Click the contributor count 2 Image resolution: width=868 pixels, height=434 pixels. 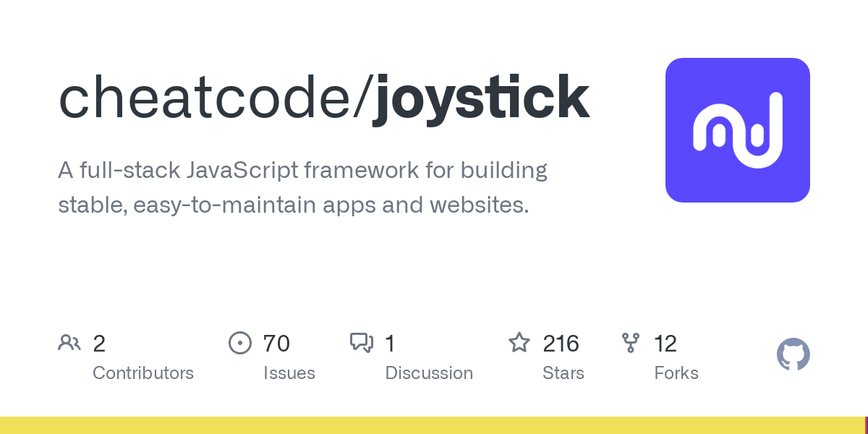(x=99, y=344)
